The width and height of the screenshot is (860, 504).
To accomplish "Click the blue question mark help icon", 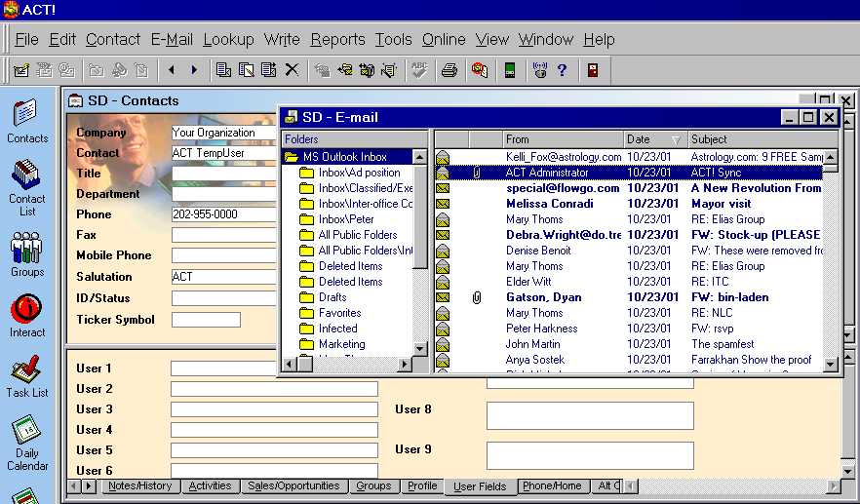I will (x=562, y=70).
